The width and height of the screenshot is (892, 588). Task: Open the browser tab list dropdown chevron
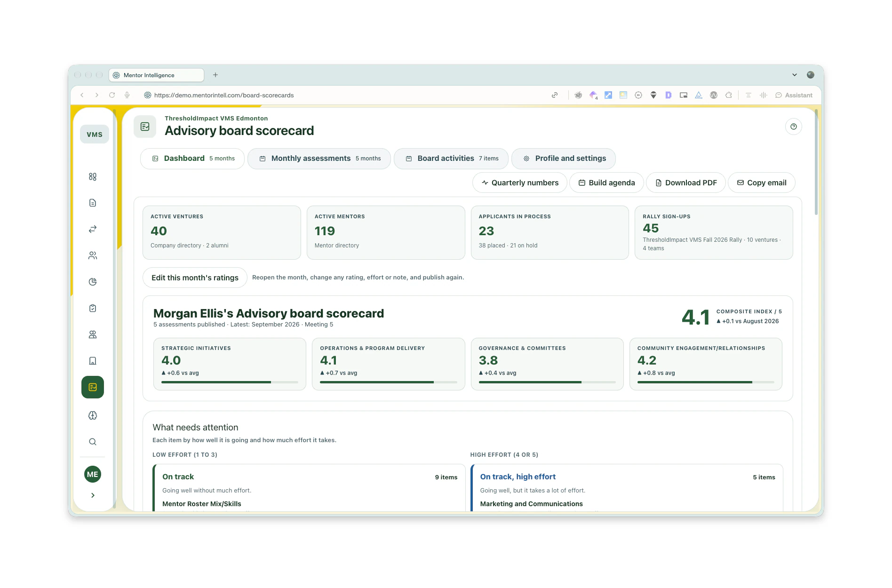click(x=795, y=75)
